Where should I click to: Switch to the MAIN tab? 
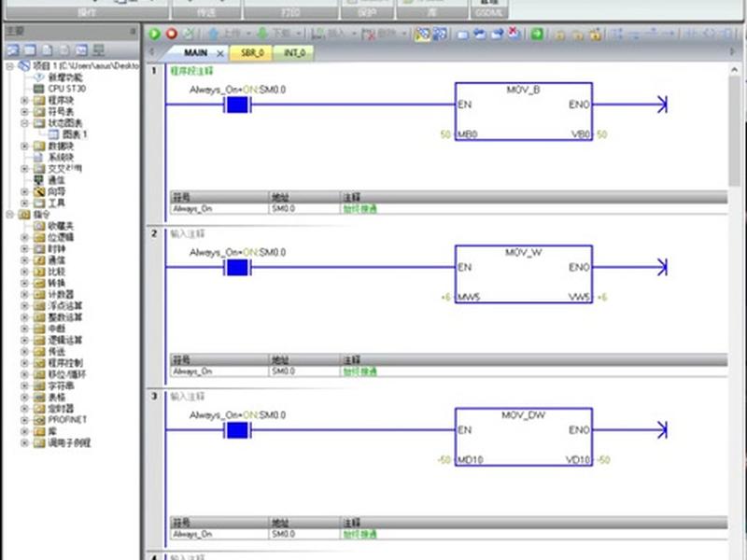tap(195, 53)
